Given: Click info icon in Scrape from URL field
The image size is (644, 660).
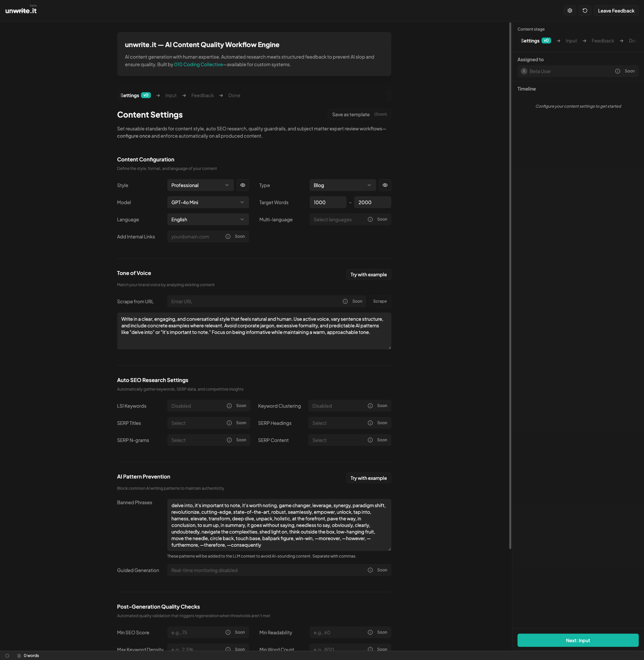Looking at the screenshot, I should [x=345, y=301].
